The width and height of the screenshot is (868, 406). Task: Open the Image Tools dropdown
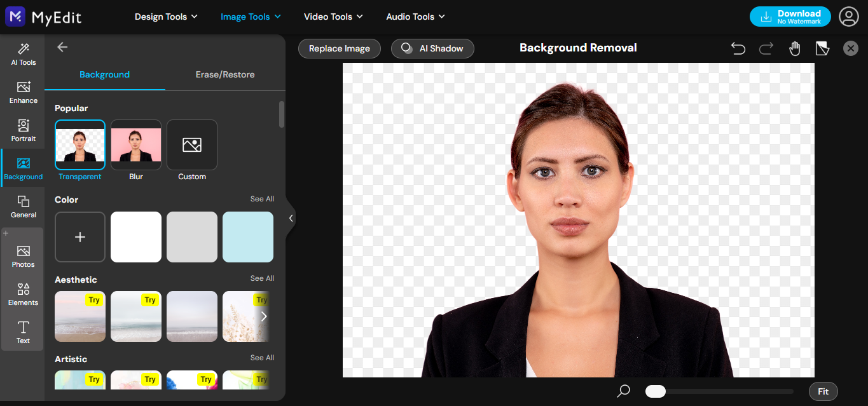point(250,17)
